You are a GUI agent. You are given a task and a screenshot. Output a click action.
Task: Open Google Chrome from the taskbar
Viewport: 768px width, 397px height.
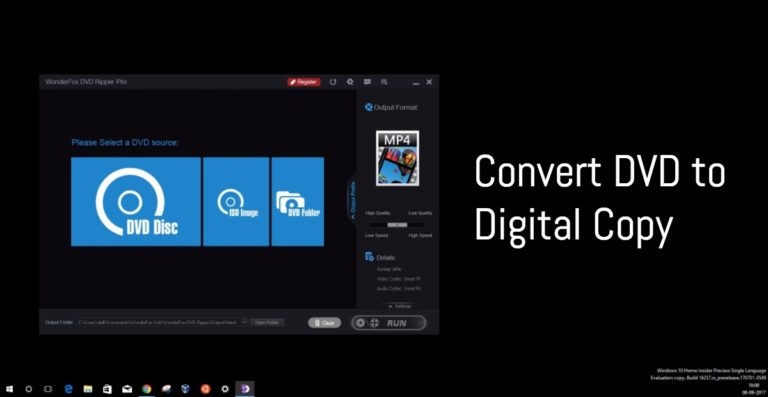[146, 389]
